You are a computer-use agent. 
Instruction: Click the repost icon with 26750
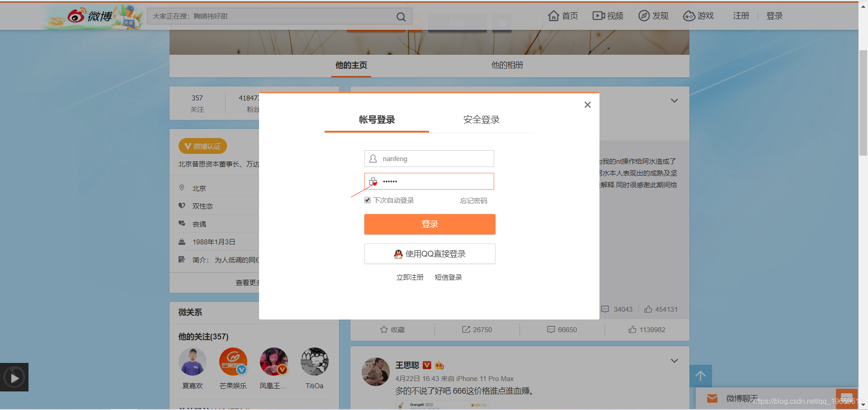tap(466, 329)
